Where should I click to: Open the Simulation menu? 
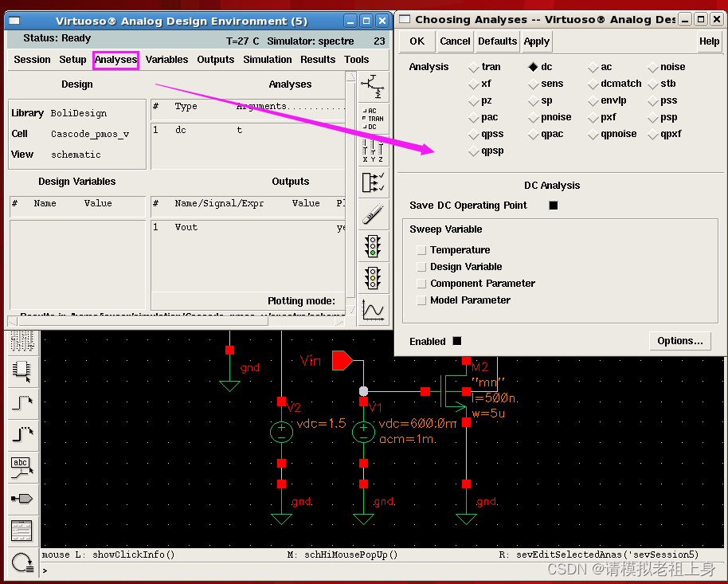(267, 59)
